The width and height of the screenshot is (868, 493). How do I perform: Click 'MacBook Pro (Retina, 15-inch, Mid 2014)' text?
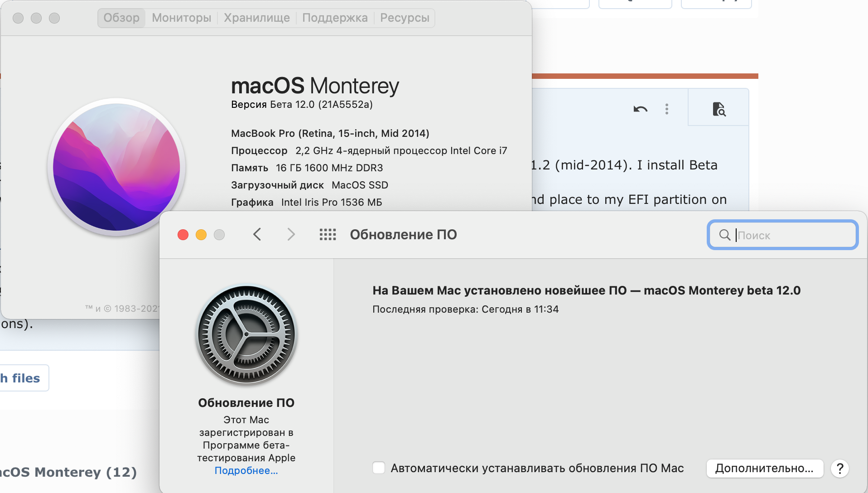330,133
